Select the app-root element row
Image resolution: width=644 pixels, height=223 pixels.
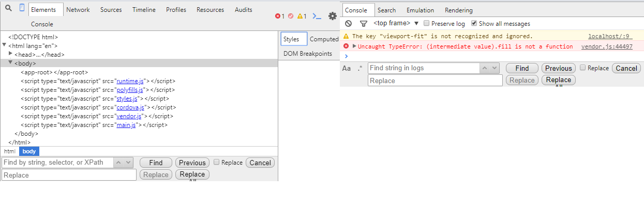point(54,72)
